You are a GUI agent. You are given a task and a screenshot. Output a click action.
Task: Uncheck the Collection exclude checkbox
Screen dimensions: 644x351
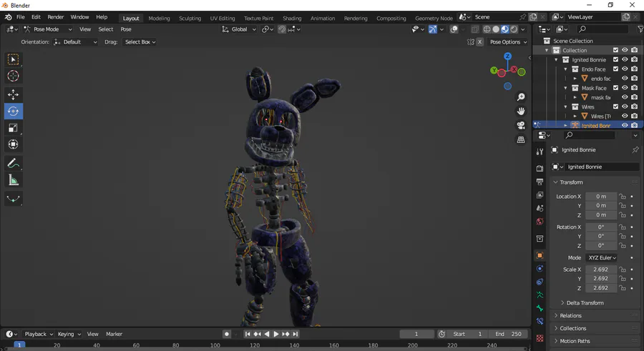click(x=615, y=50)
